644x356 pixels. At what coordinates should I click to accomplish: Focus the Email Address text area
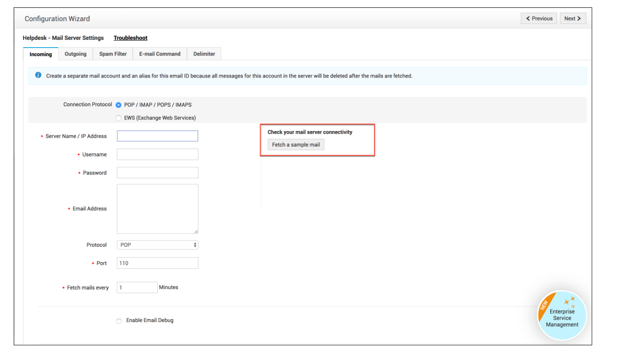pos(157,209)
